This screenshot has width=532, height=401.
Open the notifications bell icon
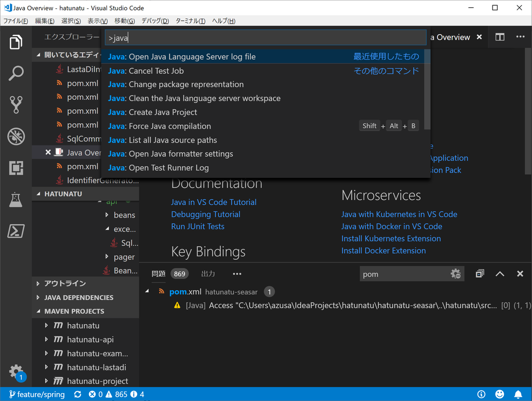518,394
